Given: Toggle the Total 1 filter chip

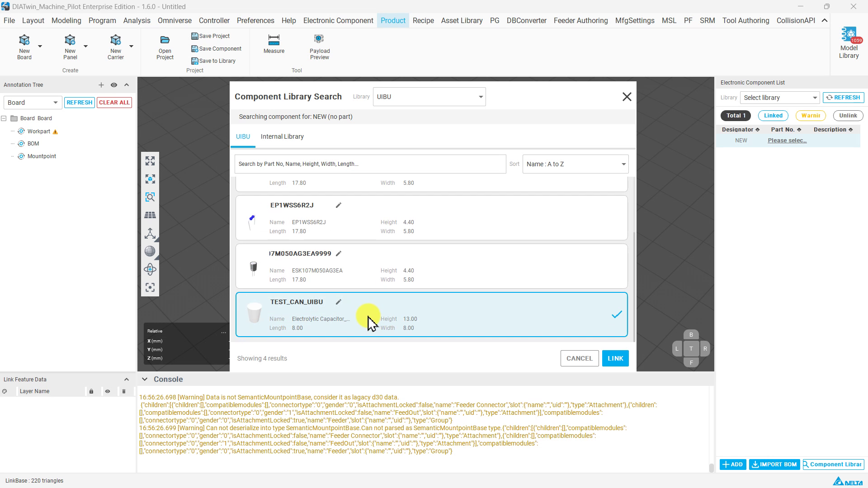Looking at the screenshot, I should click(736, 116).
